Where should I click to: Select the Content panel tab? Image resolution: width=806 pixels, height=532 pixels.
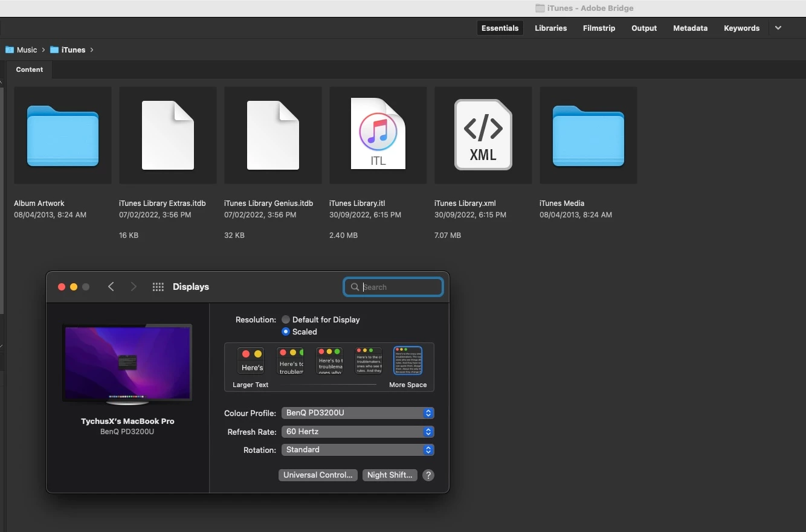pyautogui.click(x=30, y=69)
